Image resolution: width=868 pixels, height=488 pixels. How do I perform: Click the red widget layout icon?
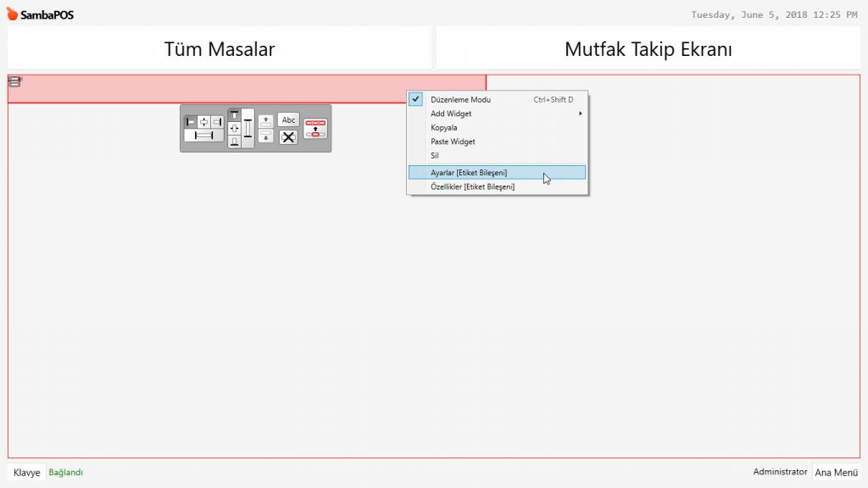(x=315, y=129)
